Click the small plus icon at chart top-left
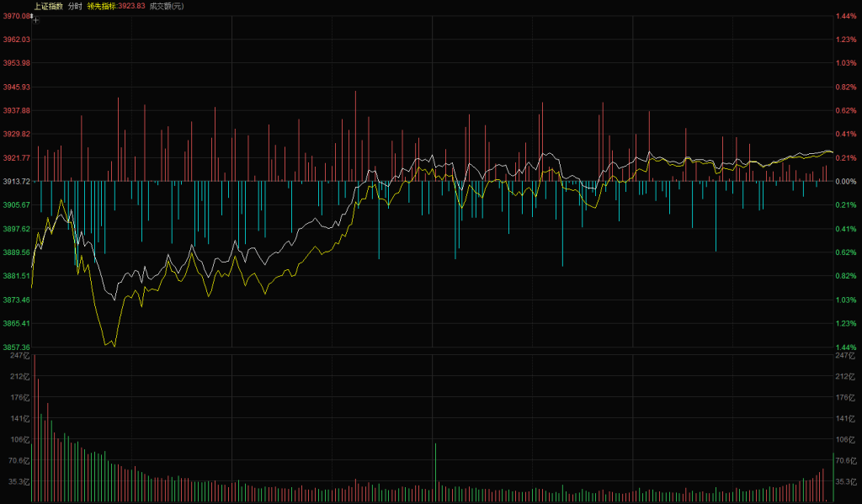This screenshot has height=504, width=862. [36, 19]
